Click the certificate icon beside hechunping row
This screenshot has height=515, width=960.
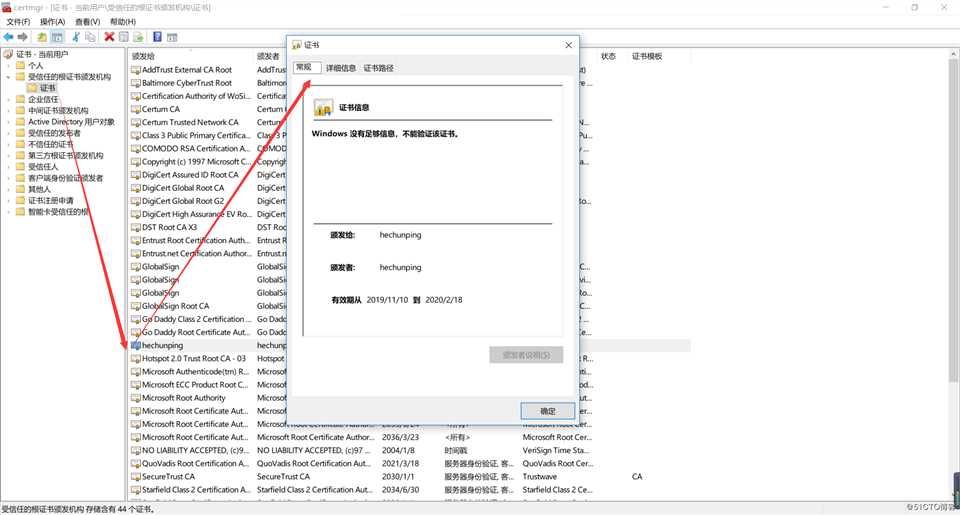(x=135, y=345)
